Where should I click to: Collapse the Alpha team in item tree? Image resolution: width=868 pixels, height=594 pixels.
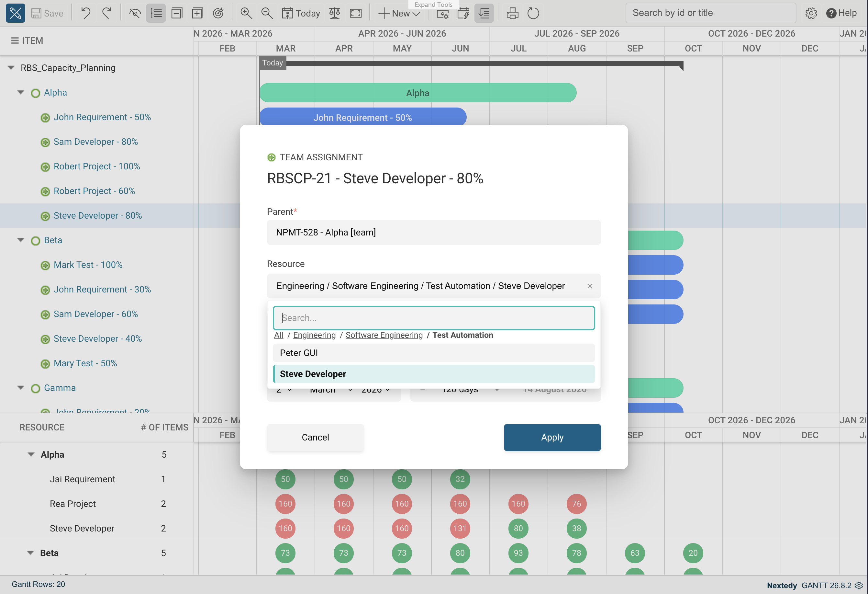point(21,92)
